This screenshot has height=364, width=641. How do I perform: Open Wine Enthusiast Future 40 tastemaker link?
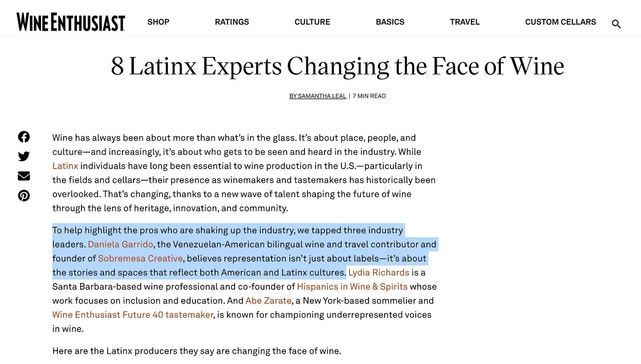pos(133,315)
